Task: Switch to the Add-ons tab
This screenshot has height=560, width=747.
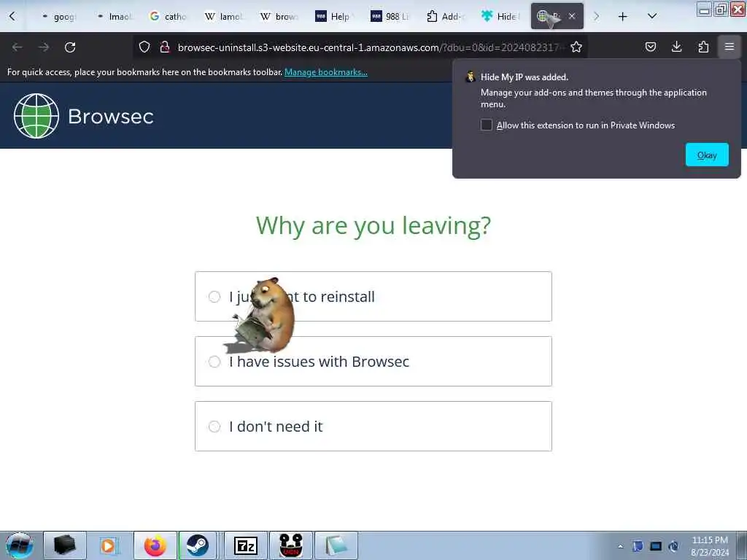Action: tap(445, 17)
